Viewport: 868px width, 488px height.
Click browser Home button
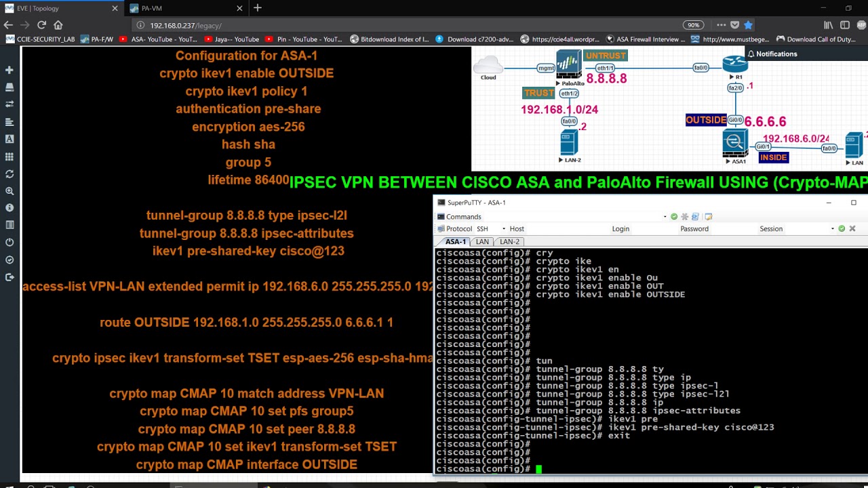pyautogui.click(x=58, y=25)
